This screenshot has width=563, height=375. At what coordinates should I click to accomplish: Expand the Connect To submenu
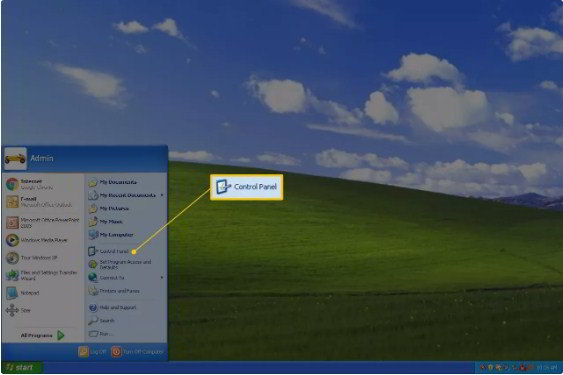point(126,278)
